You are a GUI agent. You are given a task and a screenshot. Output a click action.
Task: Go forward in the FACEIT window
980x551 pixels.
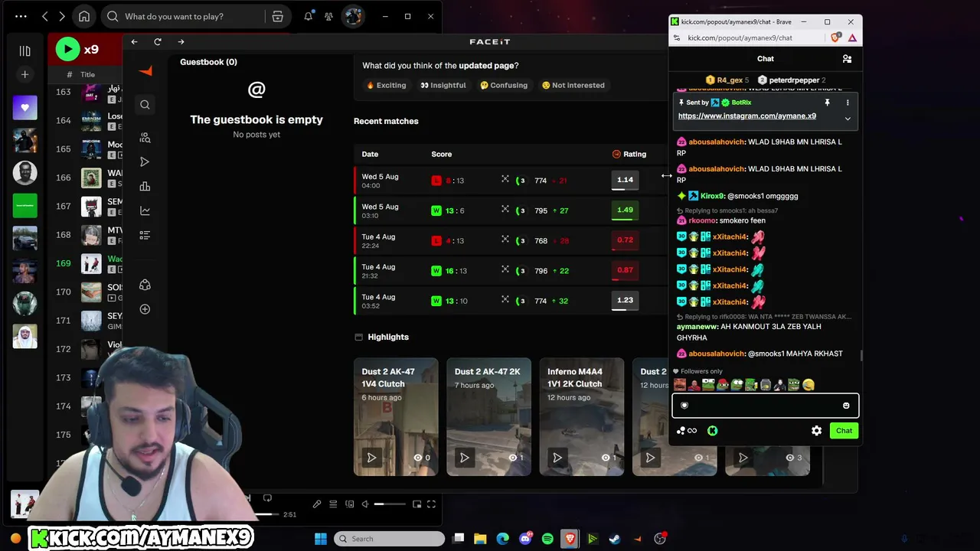pyautogui.click(x=181, y=41)
